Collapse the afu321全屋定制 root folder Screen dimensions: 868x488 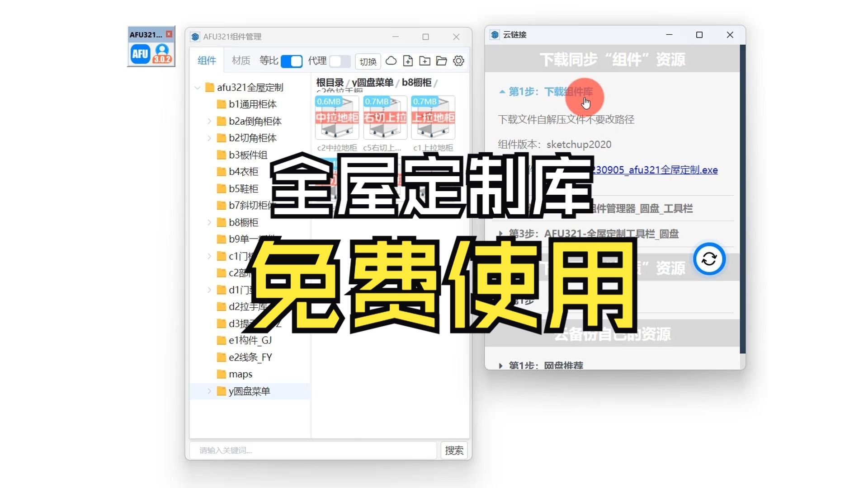198,88
